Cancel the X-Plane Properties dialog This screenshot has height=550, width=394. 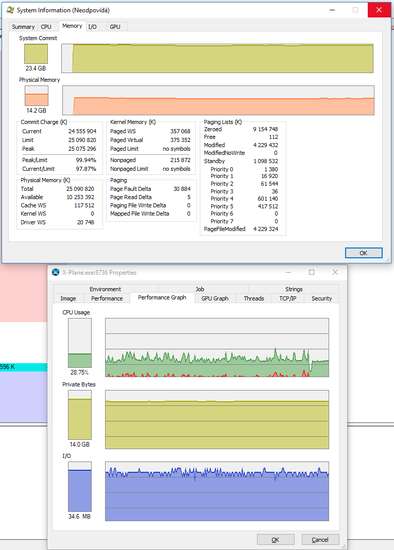(320, 539)
